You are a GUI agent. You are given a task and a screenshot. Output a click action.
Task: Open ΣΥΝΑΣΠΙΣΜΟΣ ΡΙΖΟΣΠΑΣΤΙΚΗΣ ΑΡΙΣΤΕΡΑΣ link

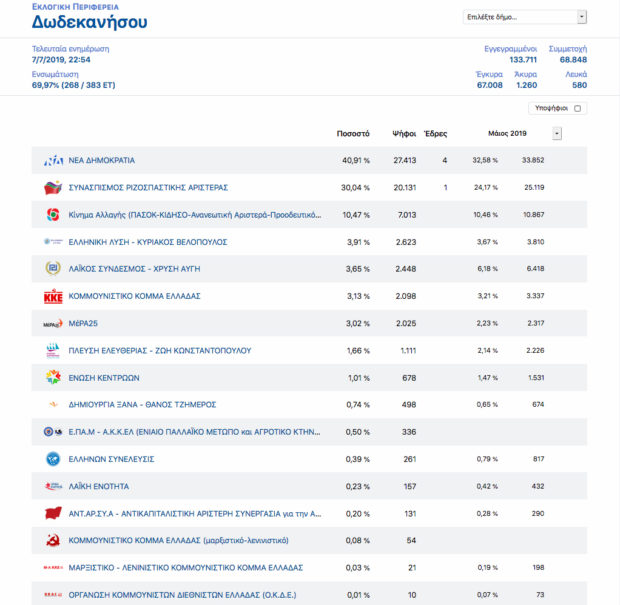tap(148, 187)
